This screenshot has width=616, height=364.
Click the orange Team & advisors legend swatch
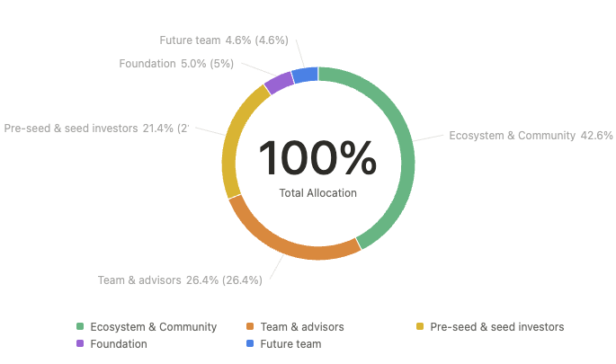point(250,327)
